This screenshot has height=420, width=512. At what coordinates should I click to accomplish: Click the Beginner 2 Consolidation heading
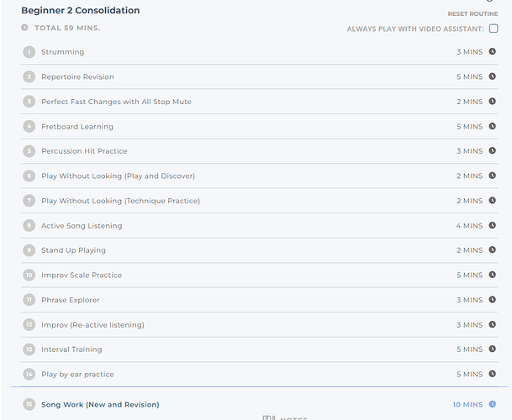coord(81,11)
